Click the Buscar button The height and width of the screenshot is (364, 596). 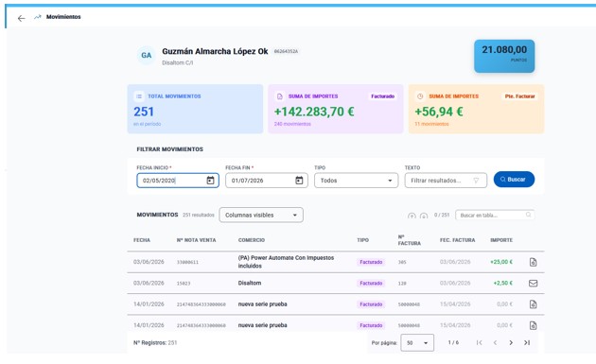point(514,180)
